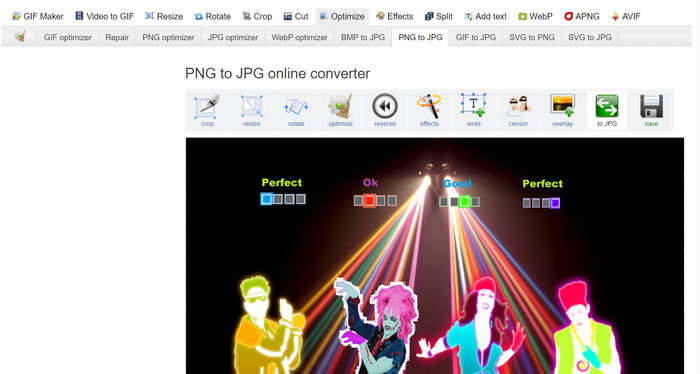Switch to SVG to JPG tab

point(590,37)
